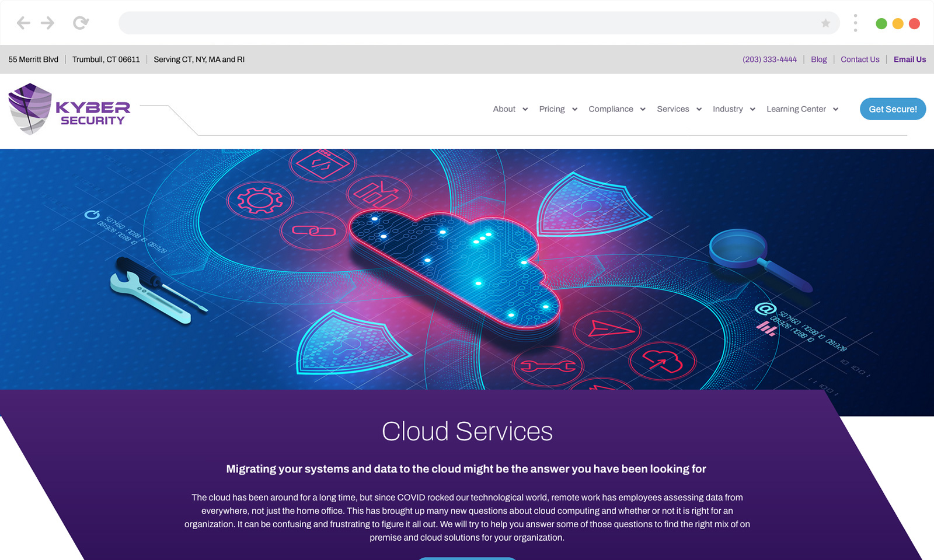Open the Services menu item
Image resolution: width=934 pixels, height=560 pixels.
[x=673, y=109]
